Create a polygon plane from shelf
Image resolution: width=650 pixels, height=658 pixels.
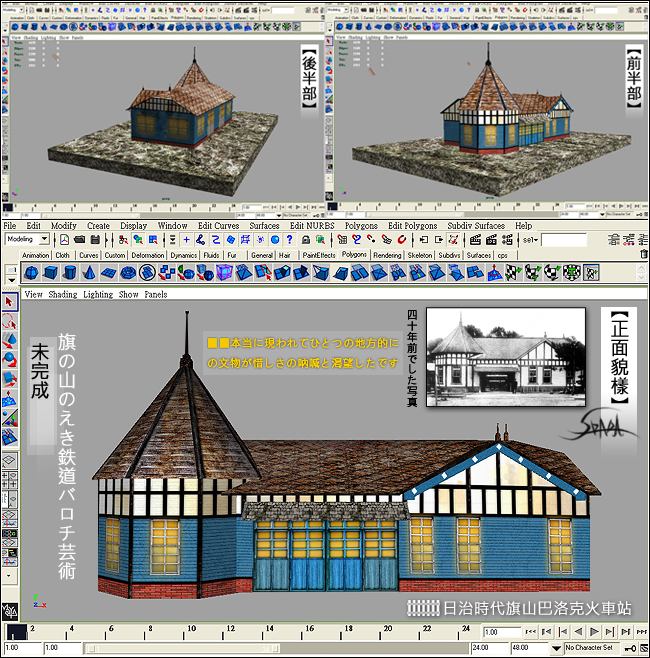point(108,273)
